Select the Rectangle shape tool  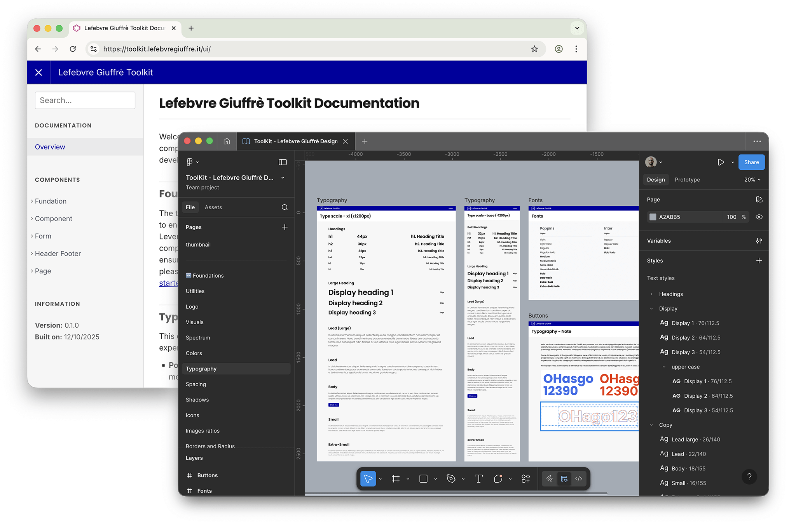pos(423,479)
